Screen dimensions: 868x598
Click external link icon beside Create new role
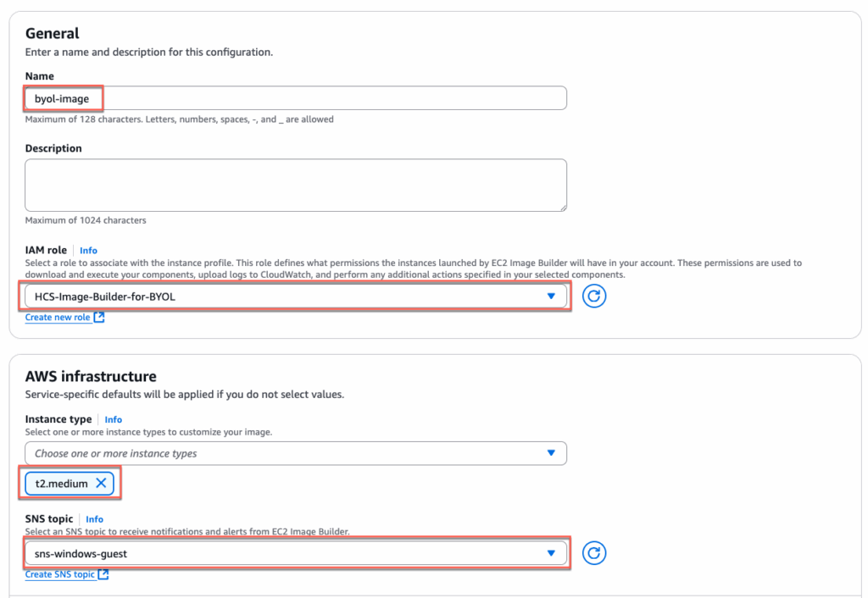click(x=99, y=318)
